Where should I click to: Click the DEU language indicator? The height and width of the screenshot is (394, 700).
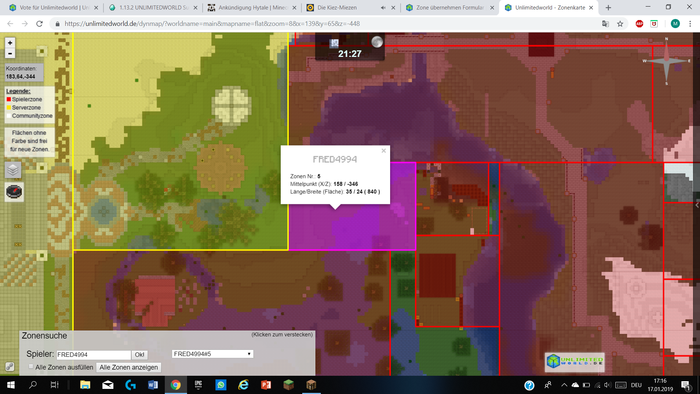pyautogui.click(x=637, y=385)
